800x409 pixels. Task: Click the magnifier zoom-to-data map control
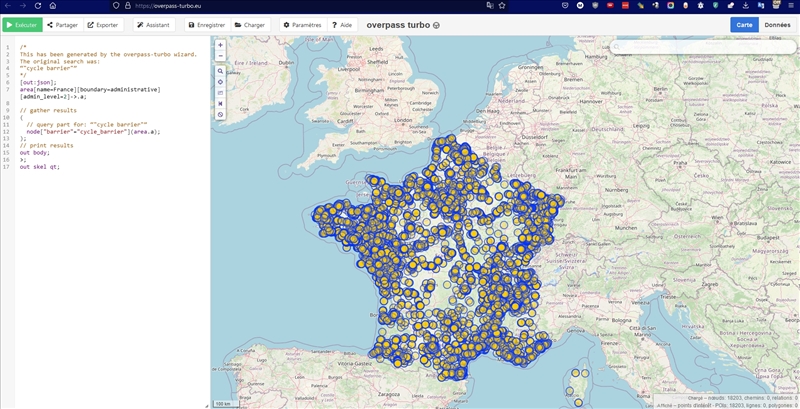click(x=220, y=71)
